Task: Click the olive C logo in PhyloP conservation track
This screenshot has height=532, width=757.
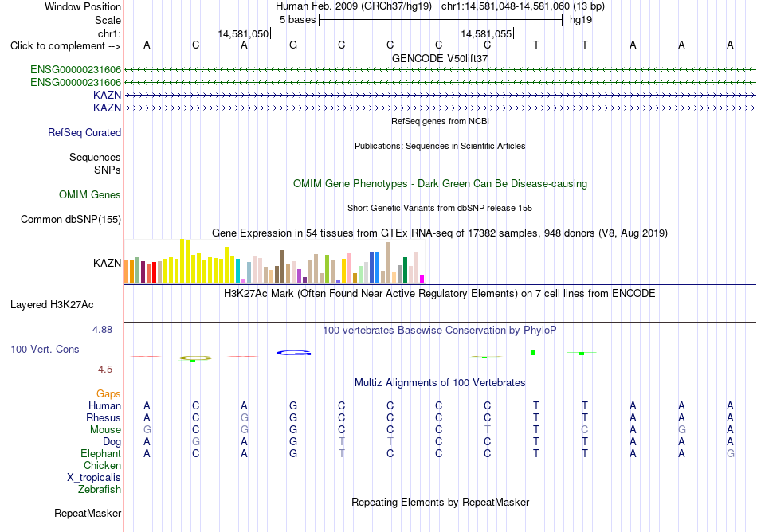Action: 195,358
